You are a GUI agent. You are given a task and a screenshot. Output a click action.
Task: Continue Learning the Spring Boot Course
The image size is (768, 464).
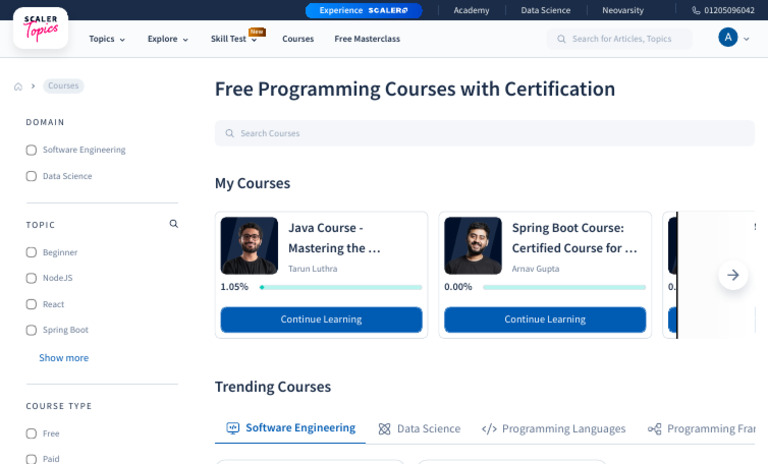tap(545, 319)
